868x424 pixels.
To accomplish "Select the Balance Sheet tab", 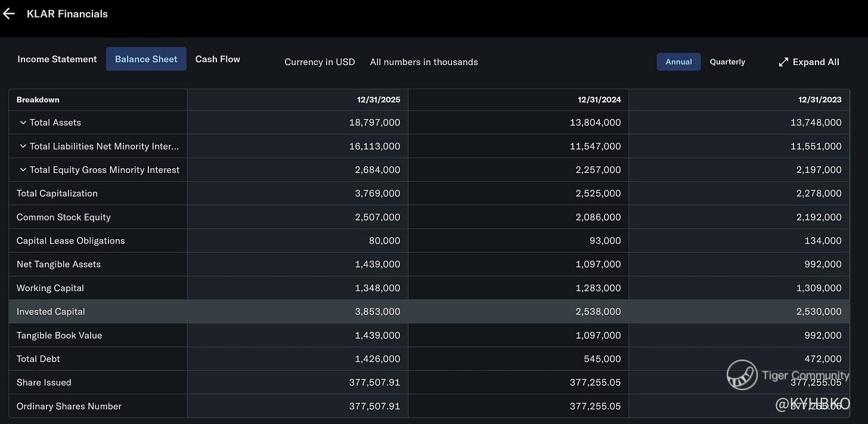I will (x=146, y=59).
